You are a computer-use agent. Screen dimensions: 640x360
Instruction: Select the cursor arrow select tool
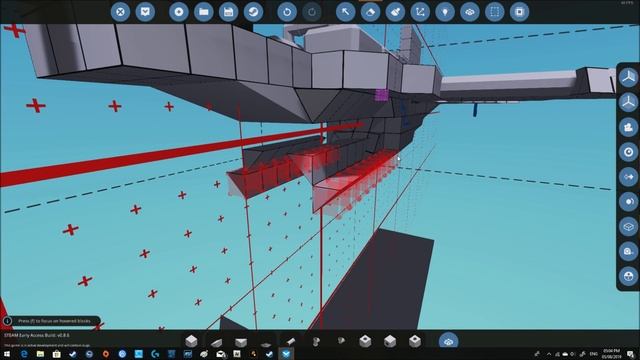pos(345,12)
